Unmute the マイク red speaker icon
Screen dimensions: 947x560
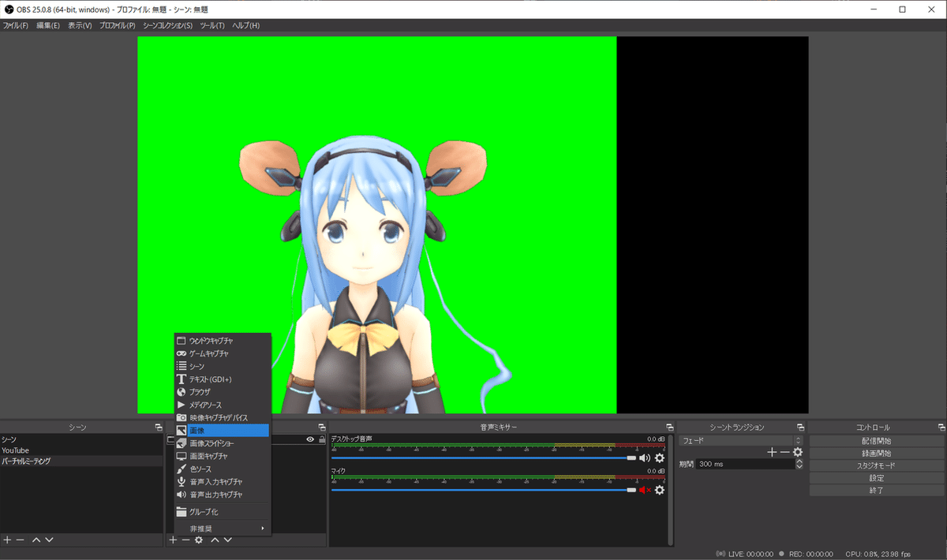tap(645, 490)
